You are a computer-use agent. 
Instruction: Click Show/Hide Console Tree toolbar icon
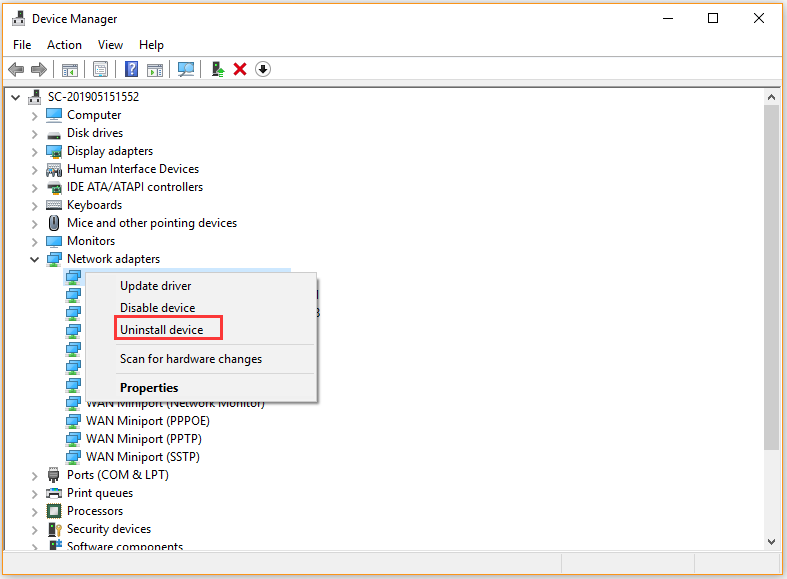(70, 69)
